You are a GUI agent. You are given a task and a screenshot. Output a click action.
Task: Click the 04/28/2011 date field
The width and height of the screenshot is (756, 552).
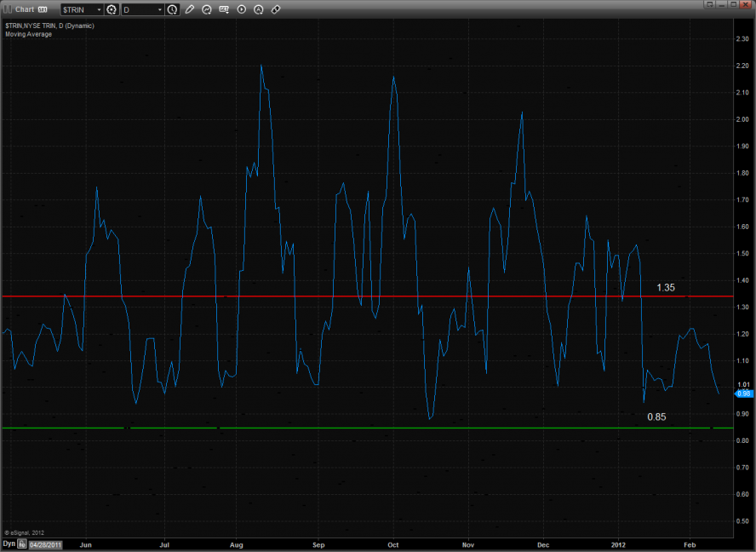(46, 545)
